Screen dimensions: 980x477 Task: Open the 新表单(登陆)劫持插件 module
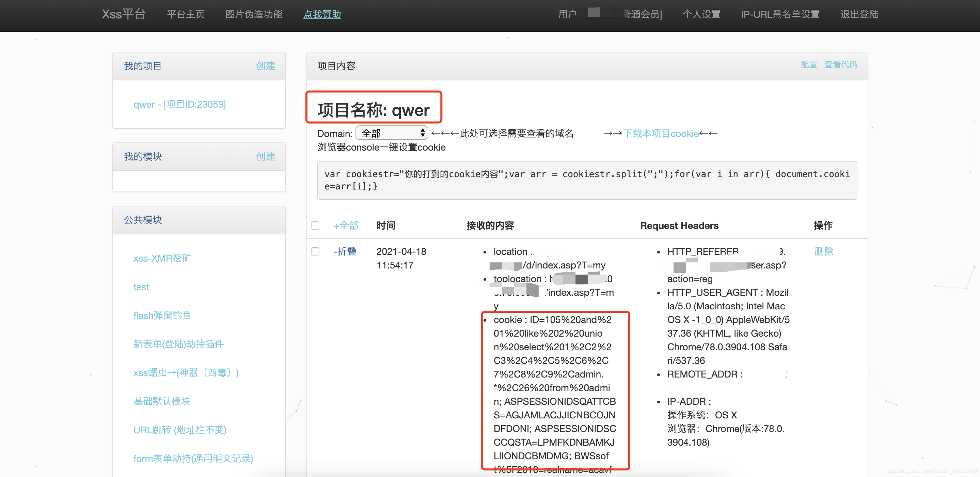pos(178,344)
